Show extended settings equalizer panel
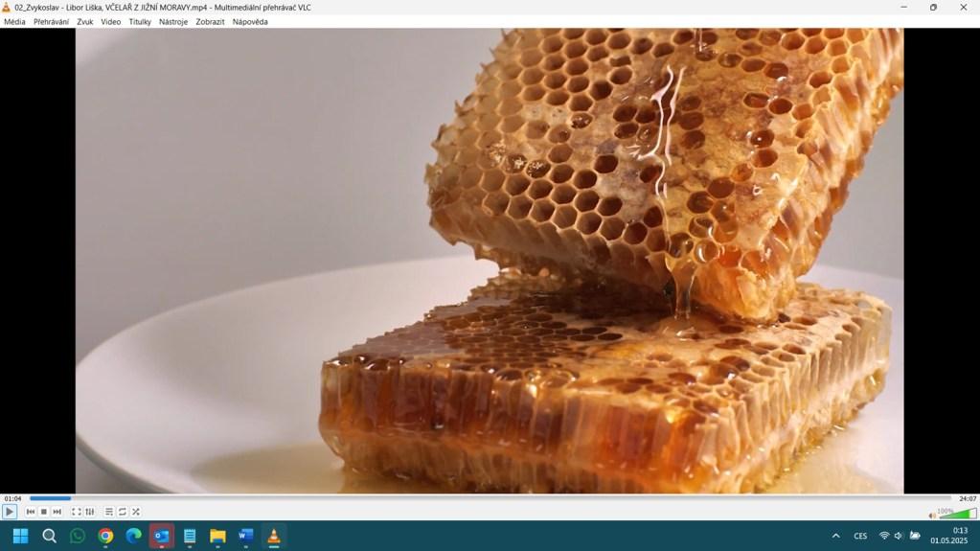Screen dimensions: 980x551 [90, 512]
